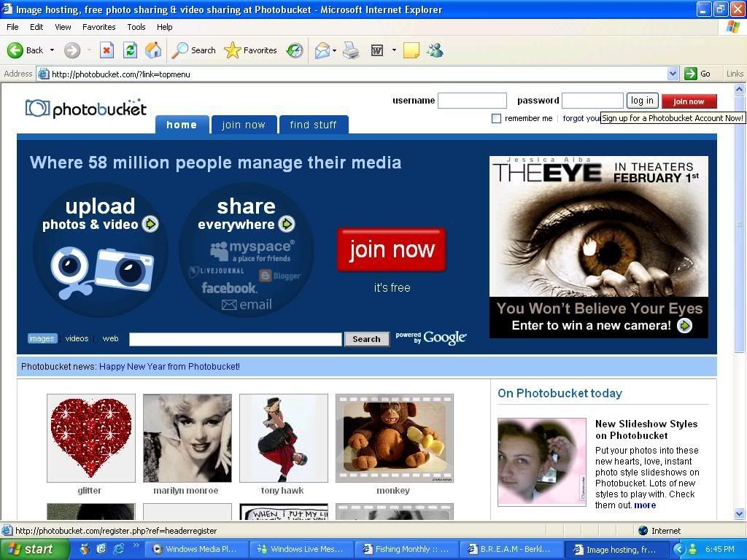
Task: Click the Forward arrow toolbar icon
Action: [x=72, y=50]
